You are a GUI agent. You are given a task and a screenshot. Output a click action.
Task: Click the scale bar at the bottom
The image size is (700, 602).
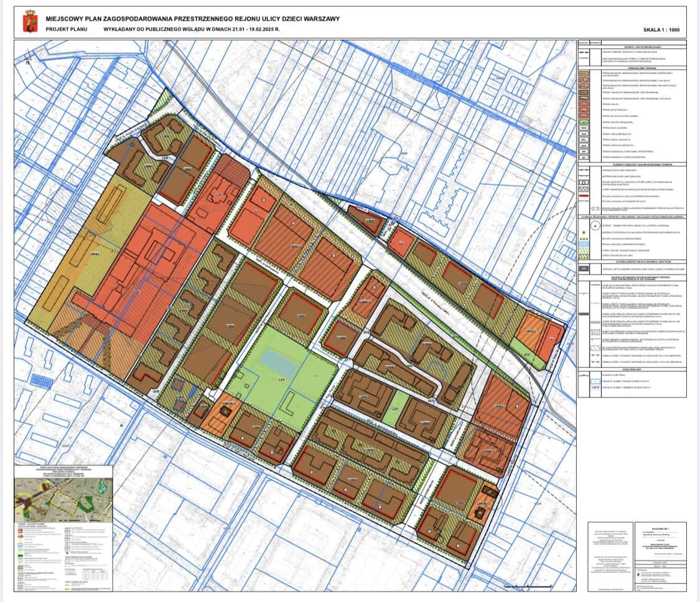point(528,586)
